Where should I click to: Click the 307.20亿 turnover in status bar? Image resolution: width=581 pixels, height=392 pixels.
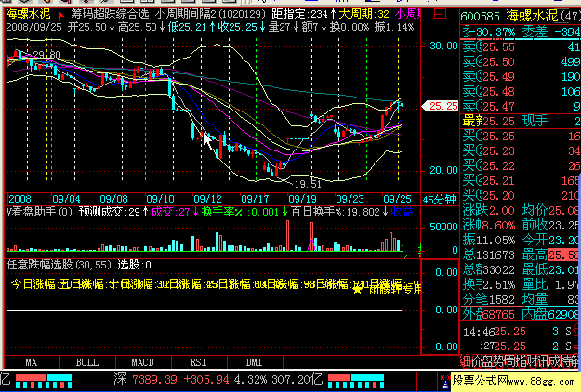point(297,379)
